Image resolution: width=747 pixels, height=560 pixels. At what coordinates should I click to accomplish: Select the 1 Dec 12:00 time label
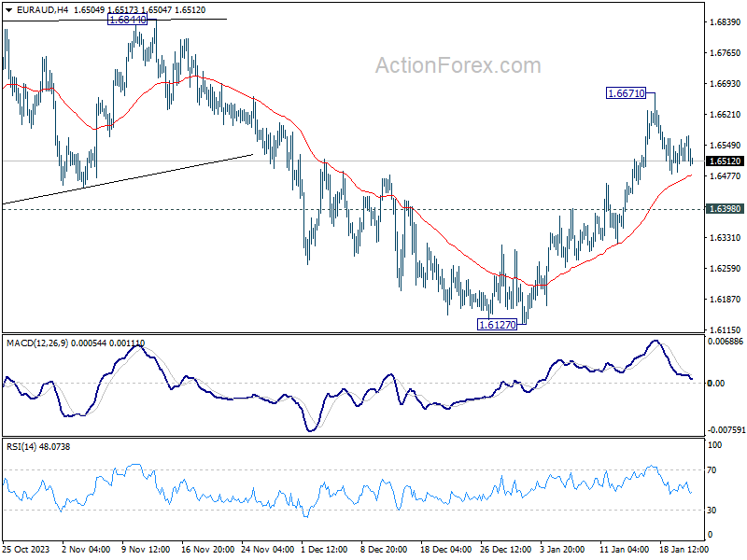[325, 549]
